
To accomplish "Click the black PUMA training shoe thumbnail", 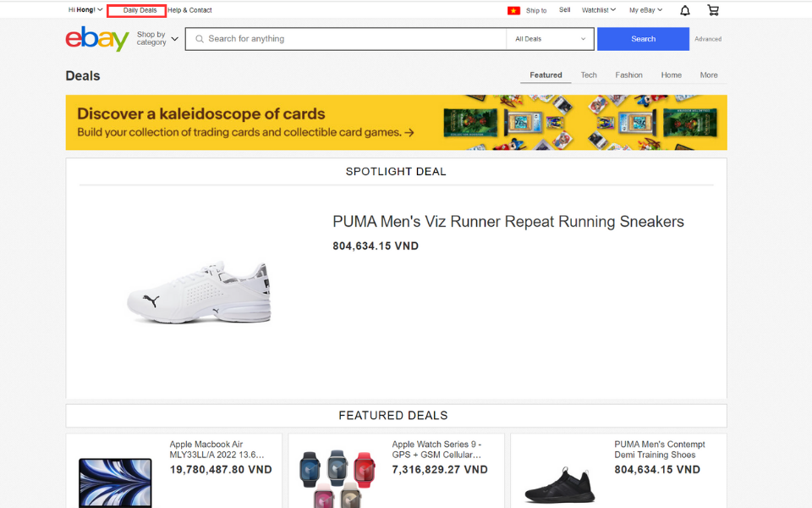I will pos(560,484).
